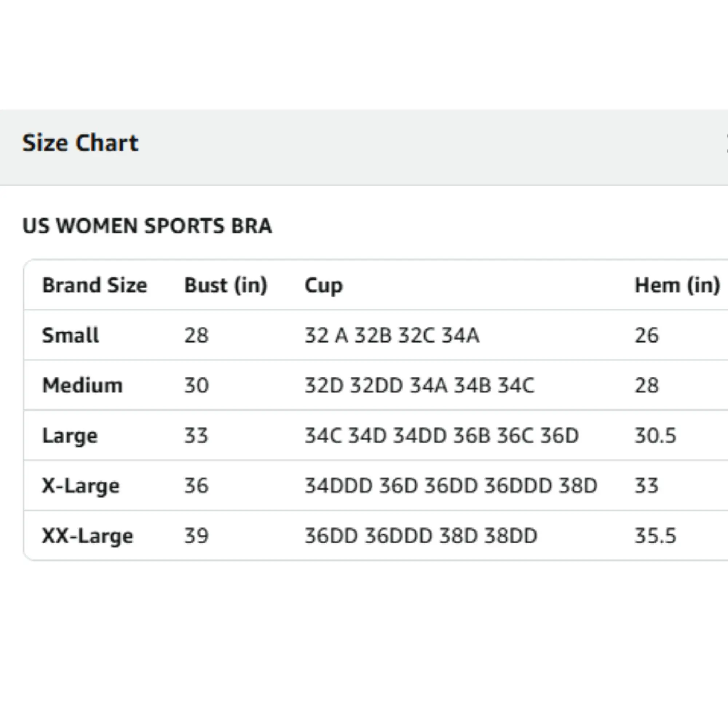Click cup sizes listed for XX-Large
728x728 pixels.
(x=420, y=536)
